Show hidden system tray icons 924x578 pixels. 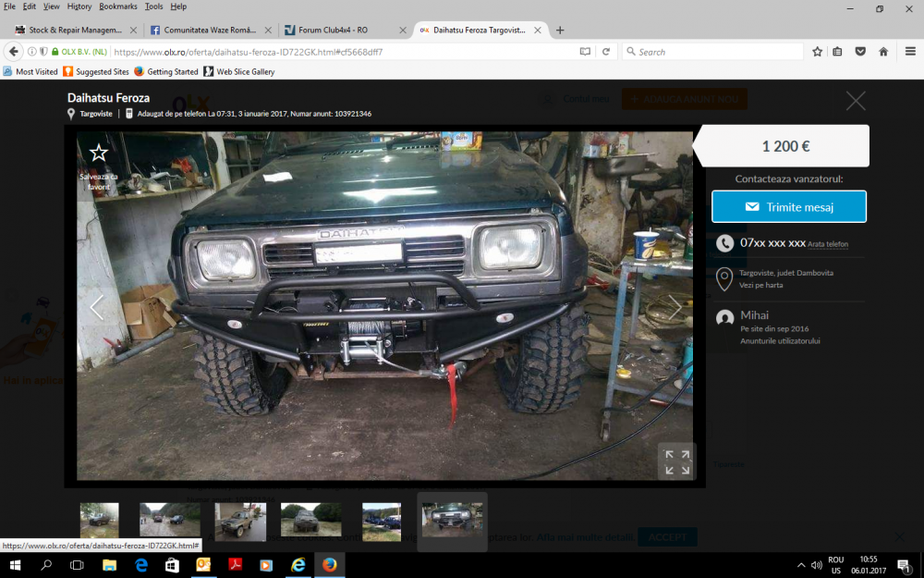click(801, 565)
